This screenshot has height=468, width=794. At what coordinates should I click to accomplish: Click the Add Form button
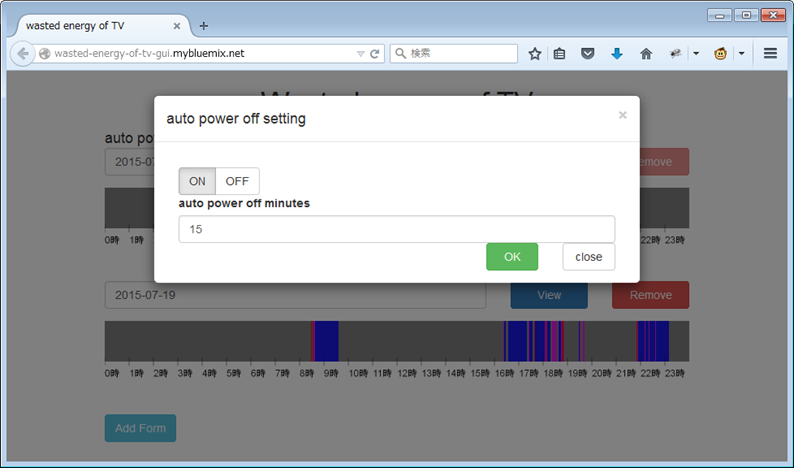tap(140, 428)
